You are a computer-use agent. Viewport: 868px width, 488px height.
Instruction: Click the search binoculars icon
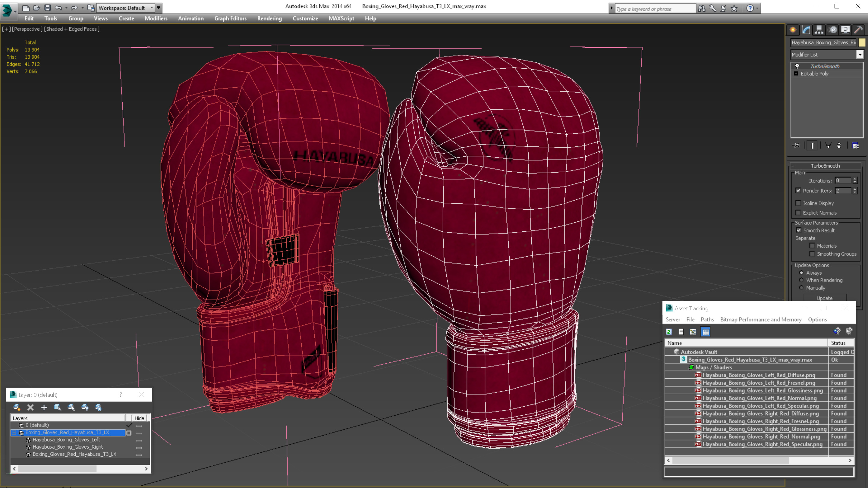click(x=702, y=8)
